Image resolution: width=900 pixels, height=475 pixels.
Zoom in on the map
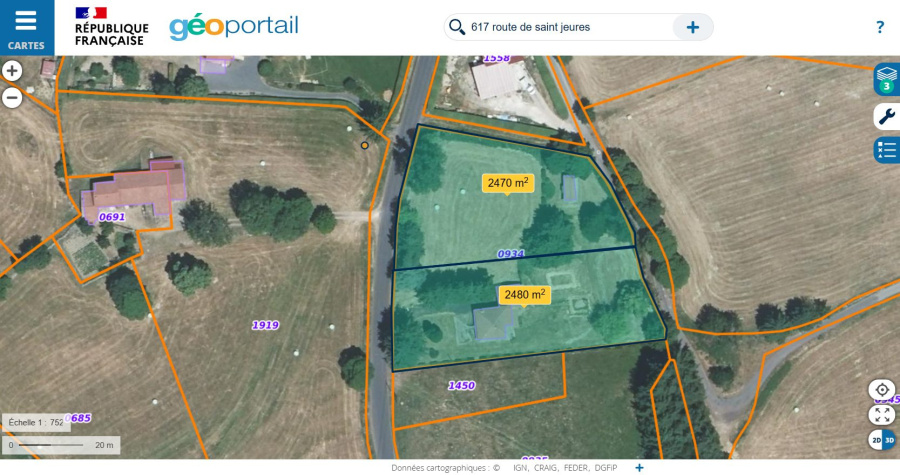(12, 71)
